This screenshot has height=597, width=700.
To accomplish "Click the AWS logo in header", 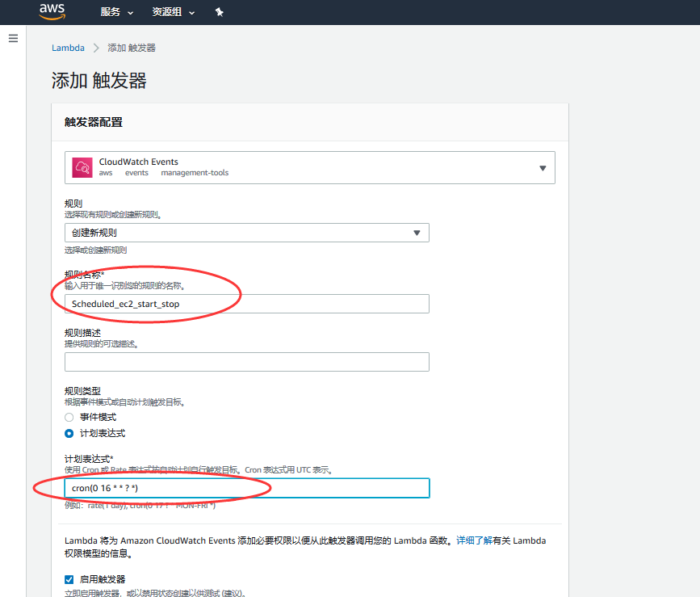I will (x=52, y=12).
